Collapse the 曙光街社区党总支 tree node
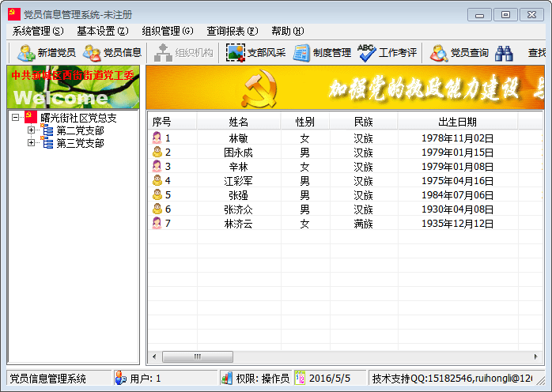552x392 pixels. click(16, 118)
